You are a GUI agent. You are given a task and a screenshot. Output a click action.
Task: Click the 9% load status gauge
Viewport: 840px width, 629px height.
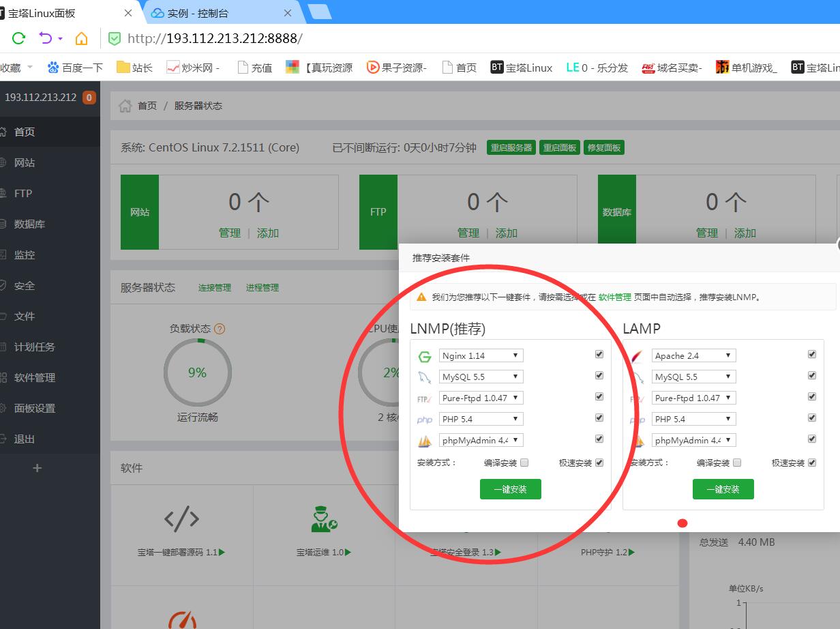198,372
